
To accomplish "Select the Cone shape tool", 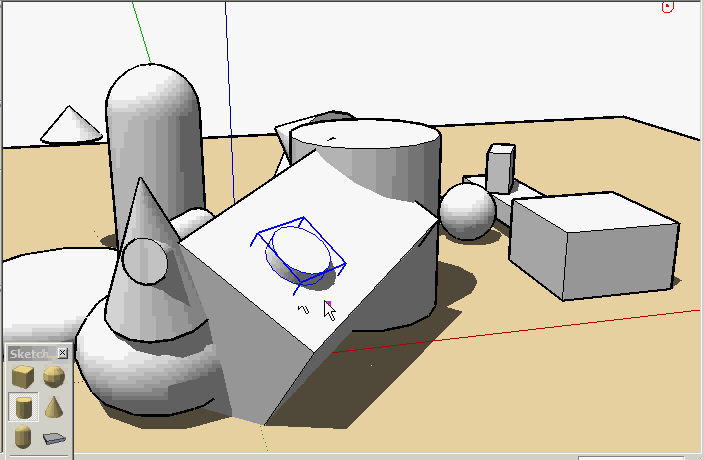I will click(x=54, y=407).
